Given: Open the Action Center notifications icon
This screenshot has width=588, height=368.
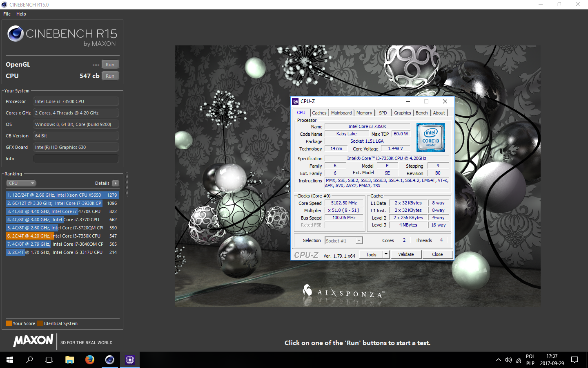Looking at the screenshot, I should point(575,360).
